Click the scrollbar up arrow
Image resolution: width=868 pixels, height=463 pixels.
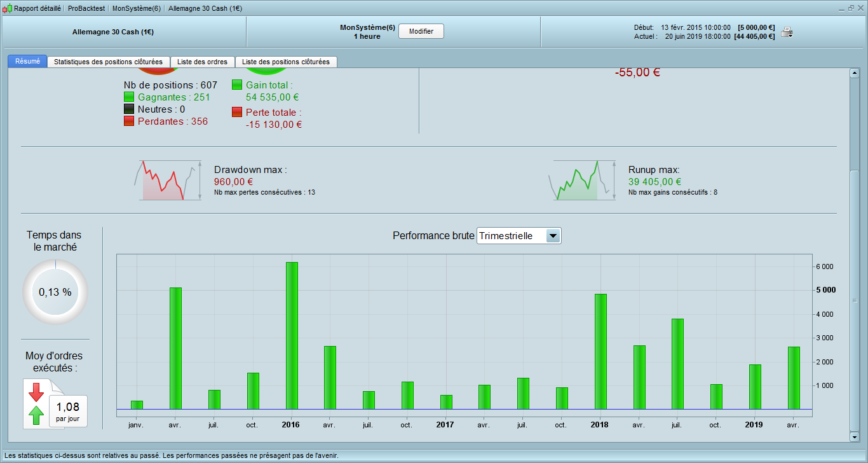pyautogui.click(x=854, y=73)
